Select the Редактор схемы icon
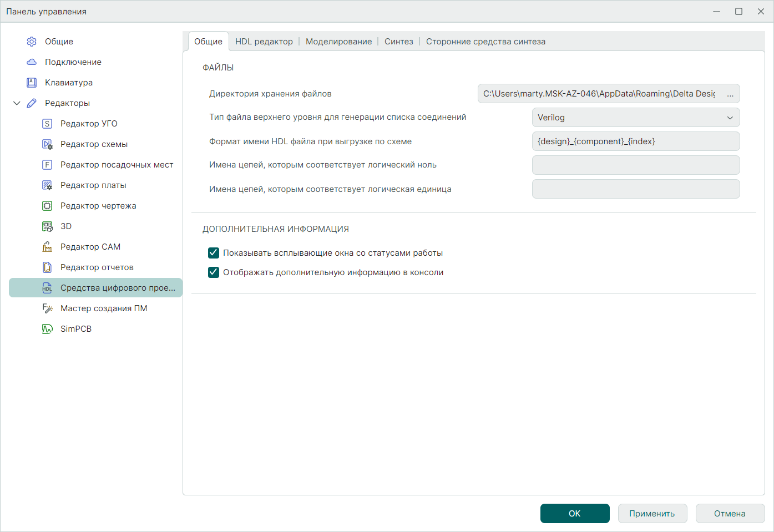The image size is (774, 532). point(47,144)
